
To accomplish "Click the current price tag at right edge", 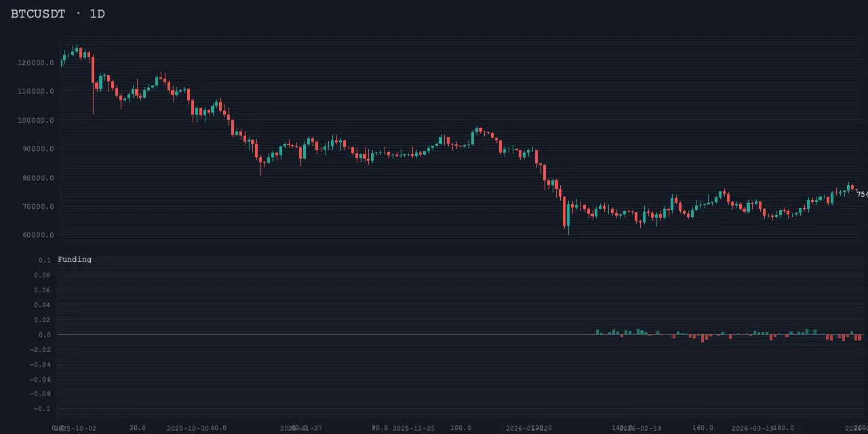I will point(861,194).
